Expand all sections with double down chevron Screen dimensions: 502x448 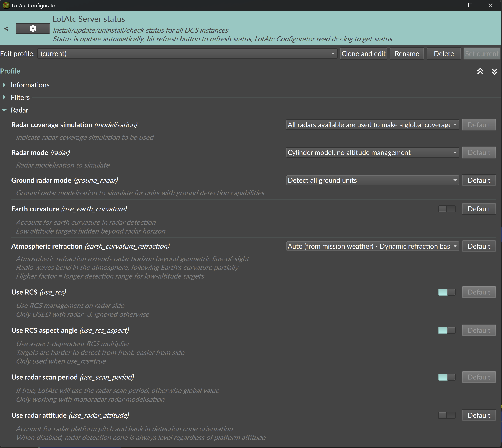[494, 71]
